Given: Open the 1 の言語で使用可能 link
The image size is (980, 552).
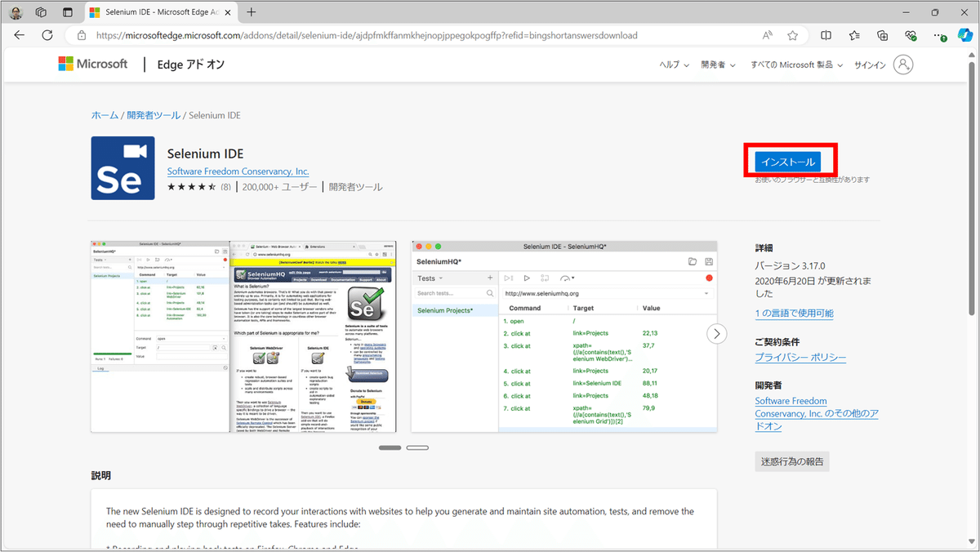Looking at the screenshot, I should click(795, 313).
